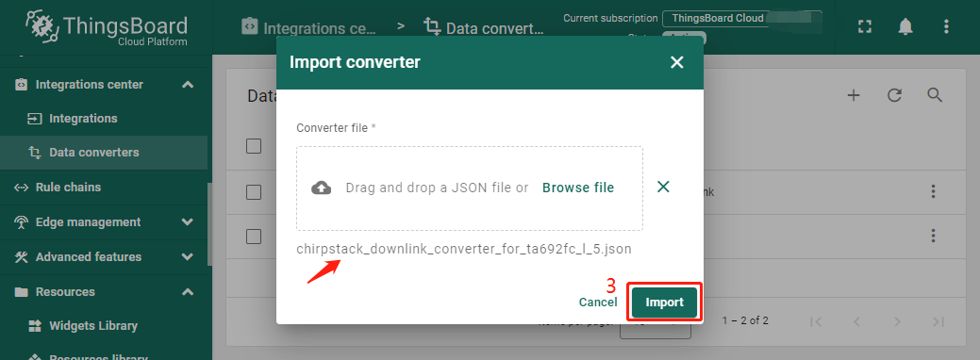This screenshot has width=980, height=360.
Task: Open the second row's three-dot menu
Action: point(933,236)
